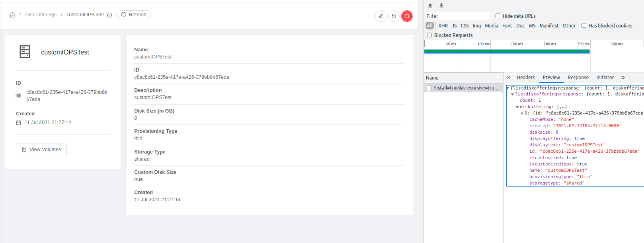
Task: Click the Name column header
Action: pos(464,78)
